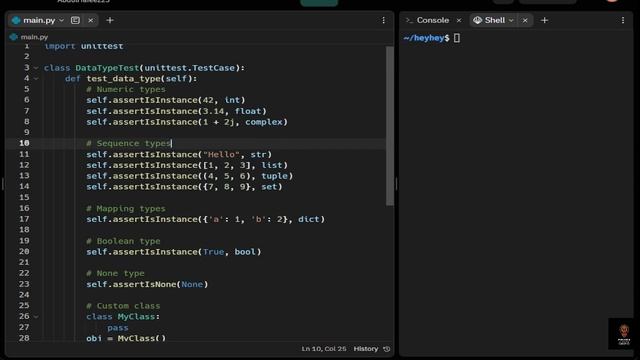Click line number 10 in the gutter
The image size is (640, 360).
24,143
